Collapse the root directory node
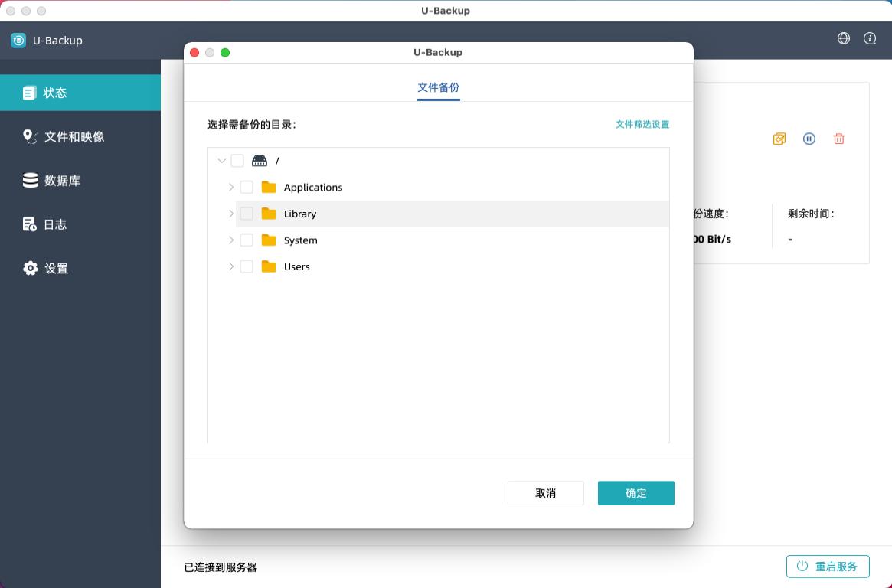 [x=222, y=161]
